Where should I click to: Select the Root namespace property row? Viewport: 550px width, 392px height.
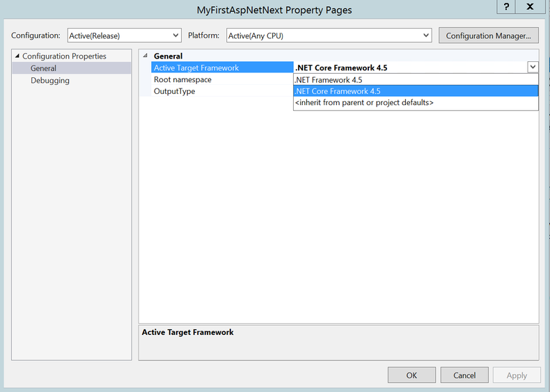click(222, 79)
